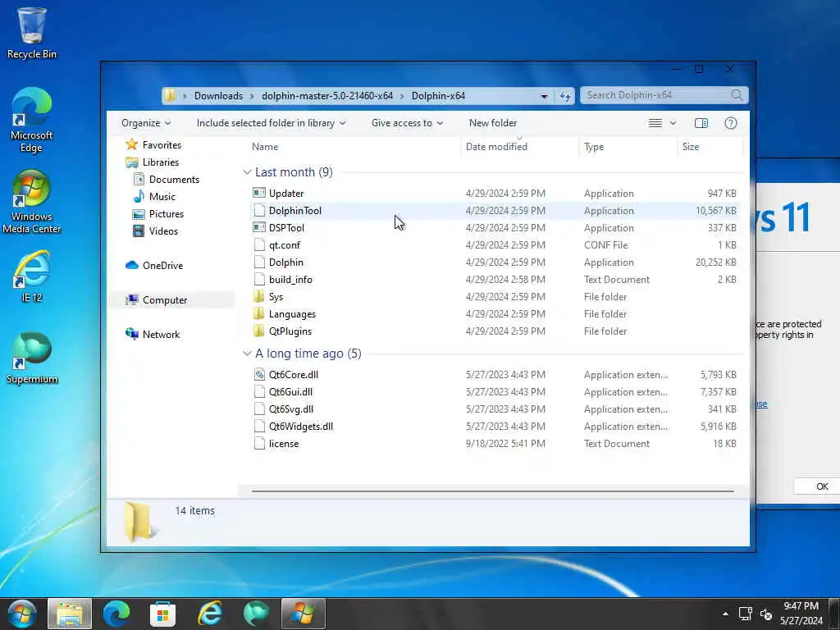
Task: Open the view options dropdown arrow
Action: click(673, 123)
